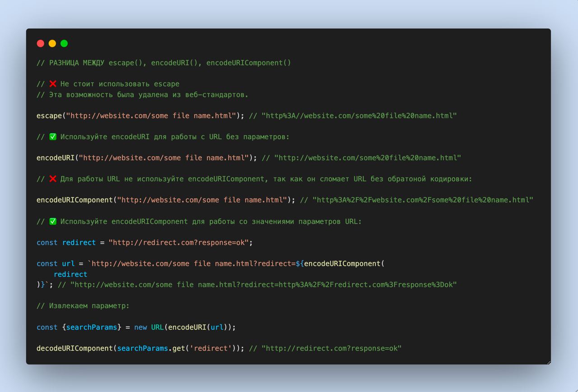Click the decodeURIComponent function call

140,348
